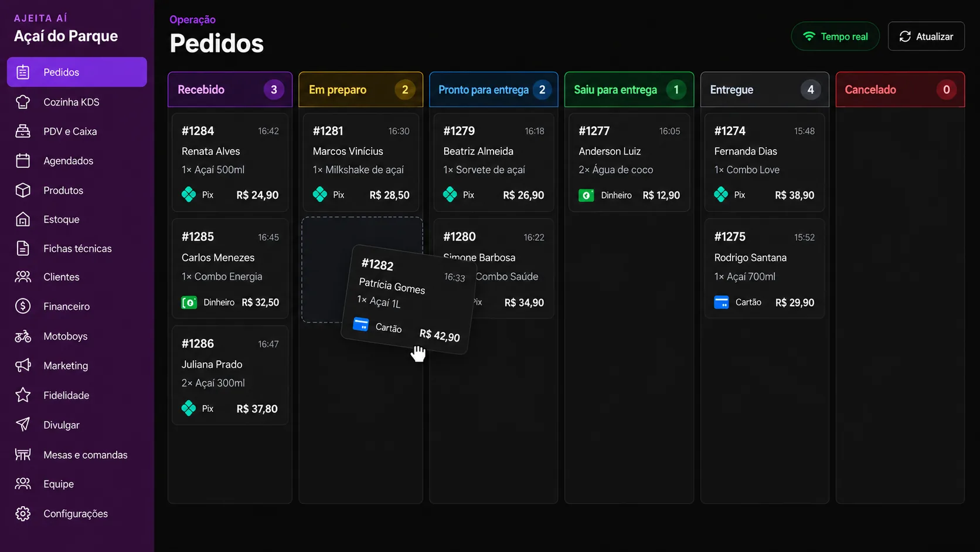This screenshot has width=980, height=552.
Task: Open the Mesas e comandas table icon
Action: [23, 455]
